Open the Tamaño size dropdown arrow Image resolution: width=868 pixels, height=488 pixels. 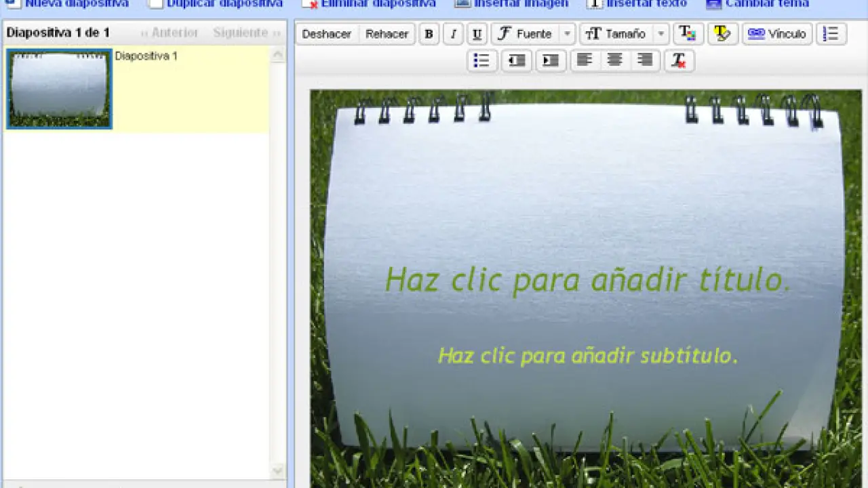click(x=661, y=34)
